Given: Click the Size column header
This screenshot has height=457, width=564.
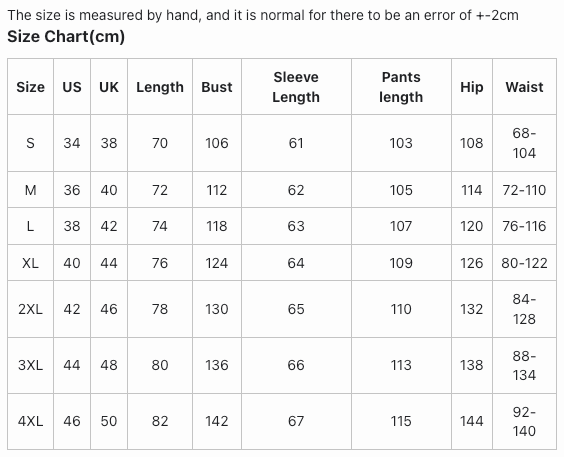Looking at the screenshot, I should (31, 87).
